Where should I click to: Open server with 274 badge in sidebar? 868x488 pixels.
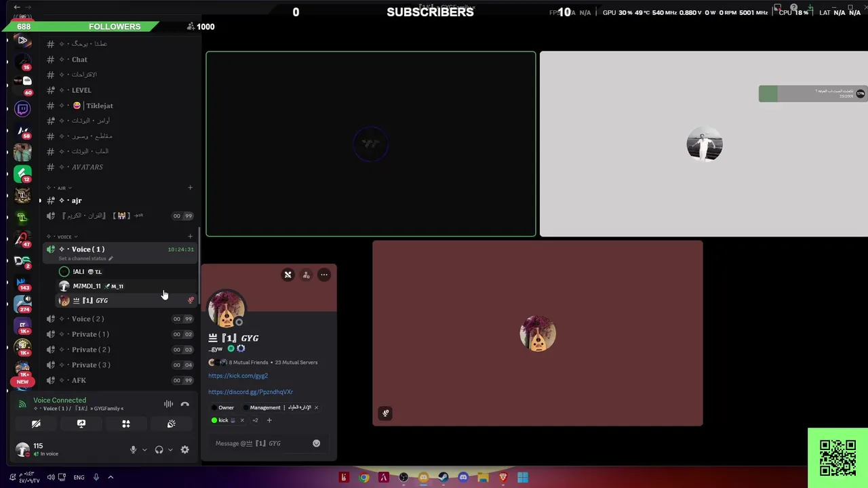[22, 304]
